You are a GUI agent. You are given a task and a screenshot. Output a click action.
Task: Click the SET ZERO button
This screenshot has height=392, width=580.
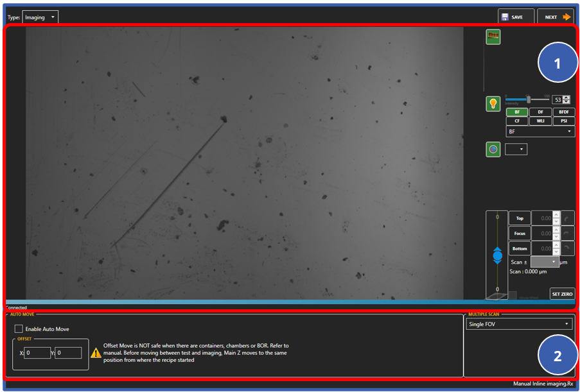tap(562, 294)
